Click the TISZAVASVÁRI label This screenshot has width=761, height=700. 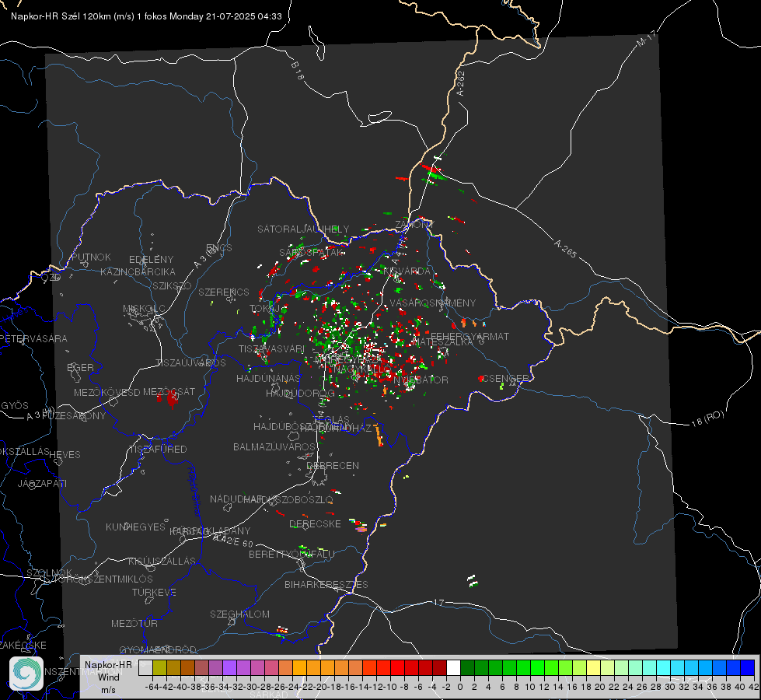[x=271, y=348]
